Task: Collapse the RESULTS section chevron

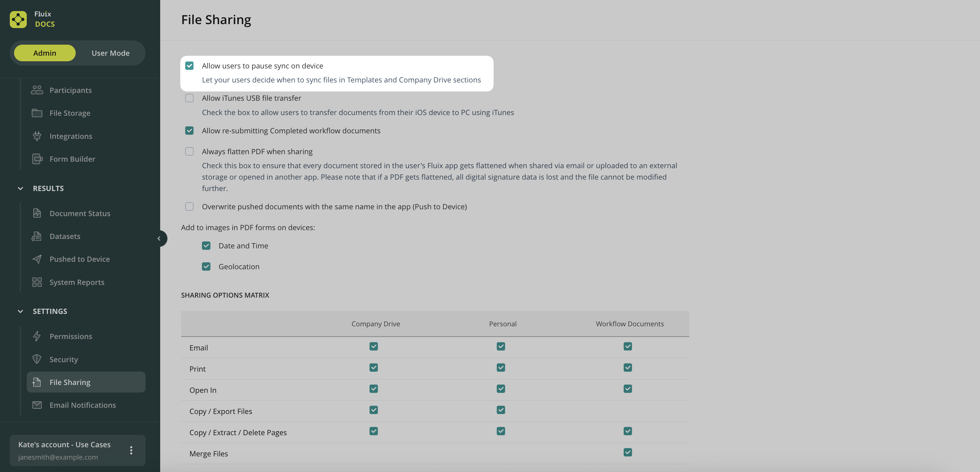Action: (21, 188)
